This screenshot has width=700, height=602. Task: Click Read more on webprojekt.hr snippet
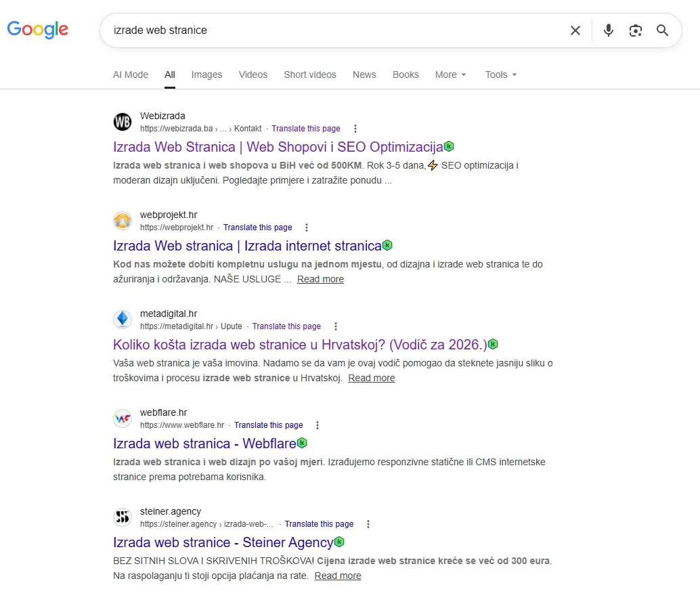(320, 279)
